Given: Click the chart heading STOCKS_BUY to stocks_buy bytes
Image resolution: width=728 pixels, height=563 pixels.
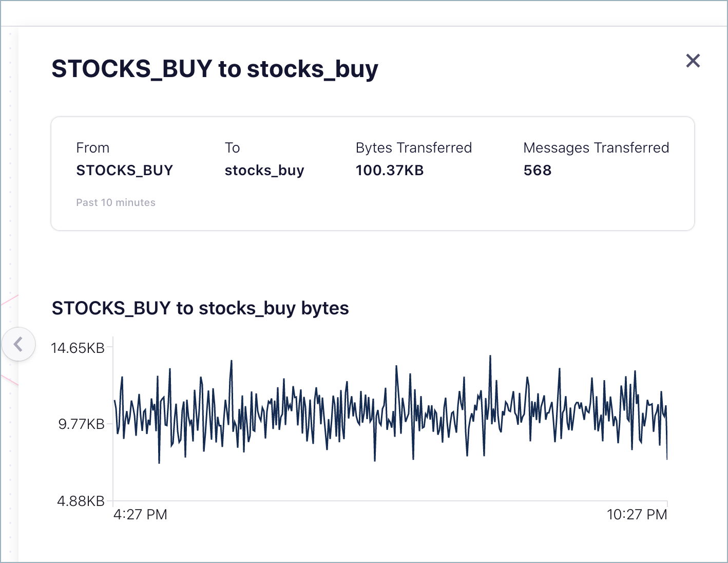Looking at the screenshot, I should tap(200, 308).
